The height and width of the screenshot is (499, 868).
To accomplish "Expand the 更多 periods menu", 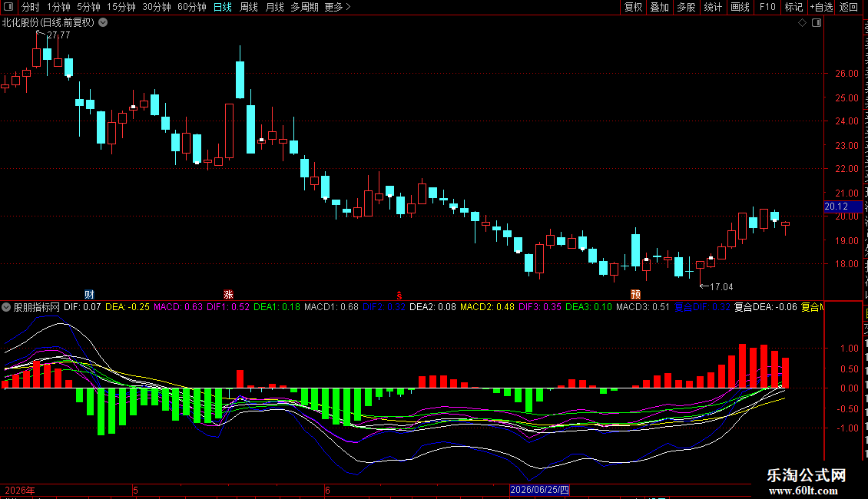I will (x=338, y=7).
